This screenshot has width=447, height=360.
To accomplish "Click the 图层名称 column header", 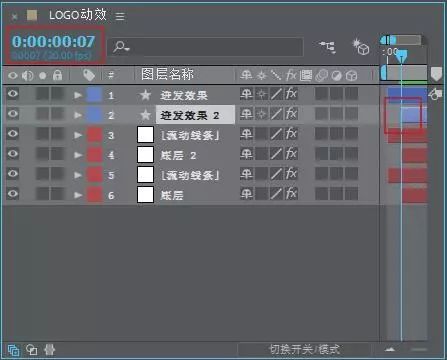I will coord(167,74).
